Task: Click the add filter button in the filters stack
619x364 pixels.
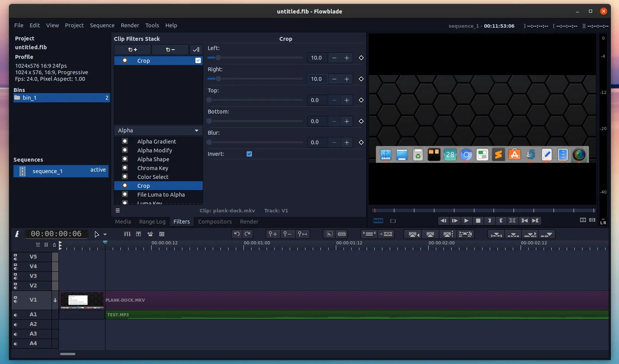Action: point(132,50)
